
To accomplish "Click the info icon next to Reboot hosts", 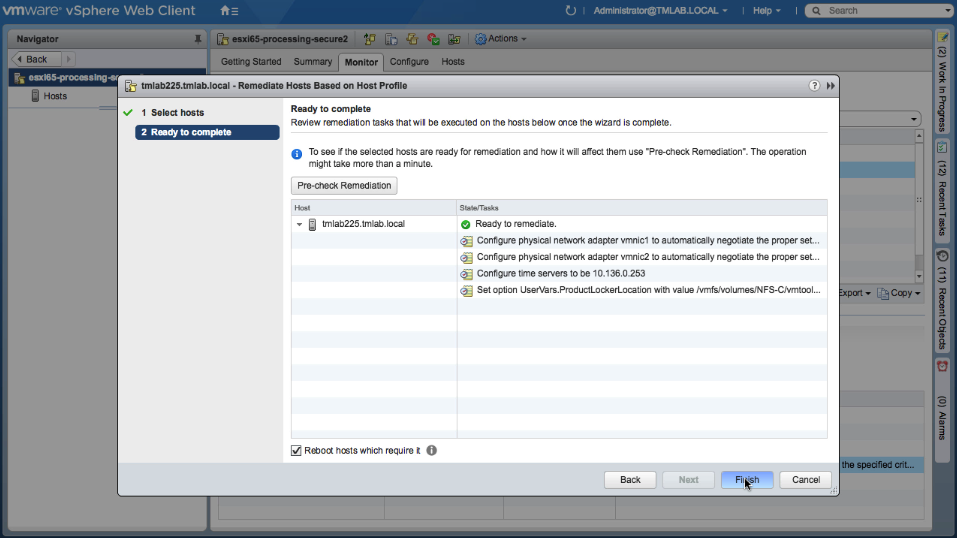I will (432, 451).
